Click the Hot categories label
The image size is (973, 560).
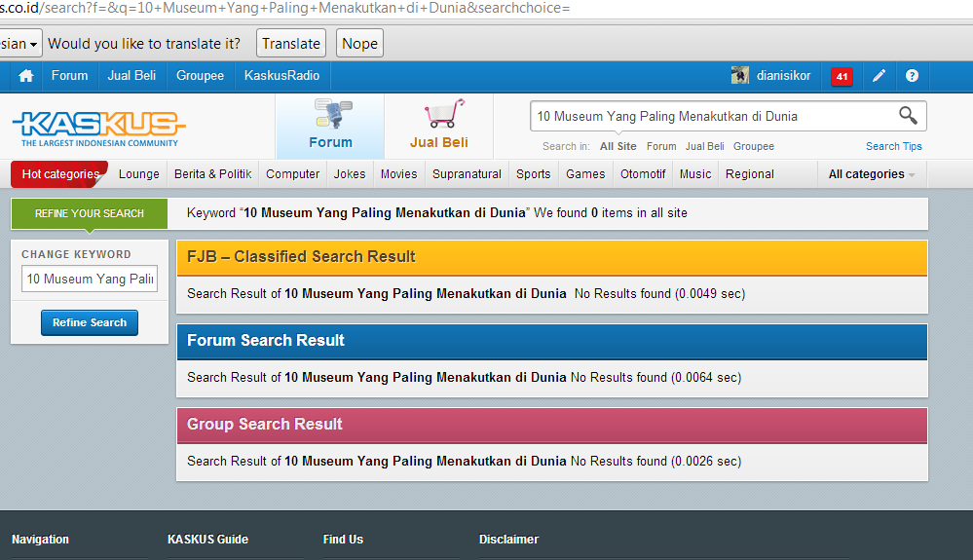click(x=60, y=174)
